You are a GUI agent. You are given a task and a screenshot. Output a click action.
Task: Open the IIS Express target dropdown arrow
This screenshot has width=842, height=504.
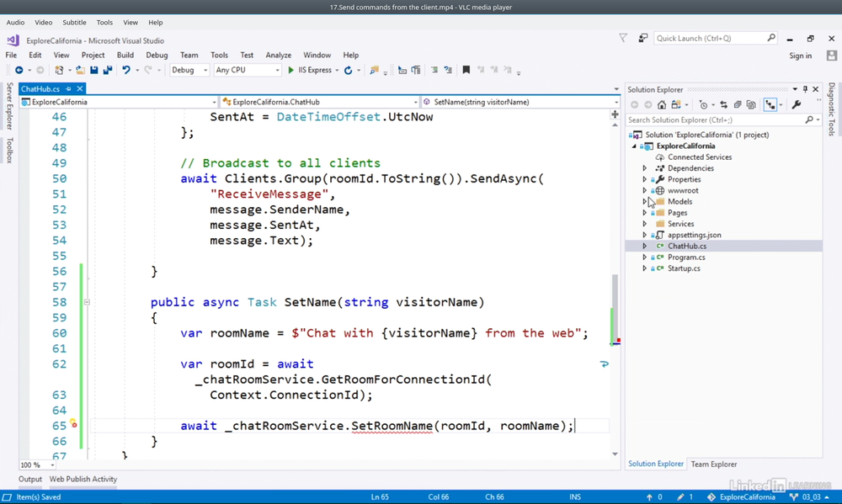337,71
